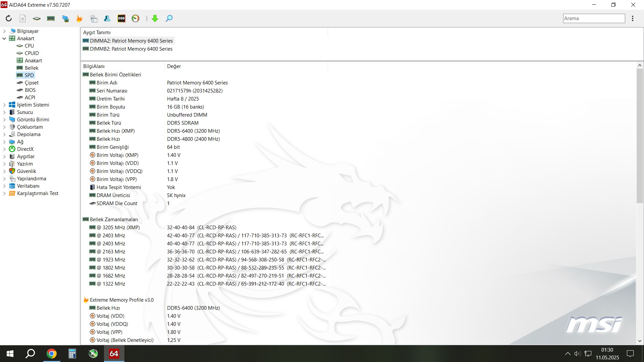Image resolution: width=644 pixels, height=362 pixels.
Task: Open the Calculator taskbar icon
Action: coord(72,354)
